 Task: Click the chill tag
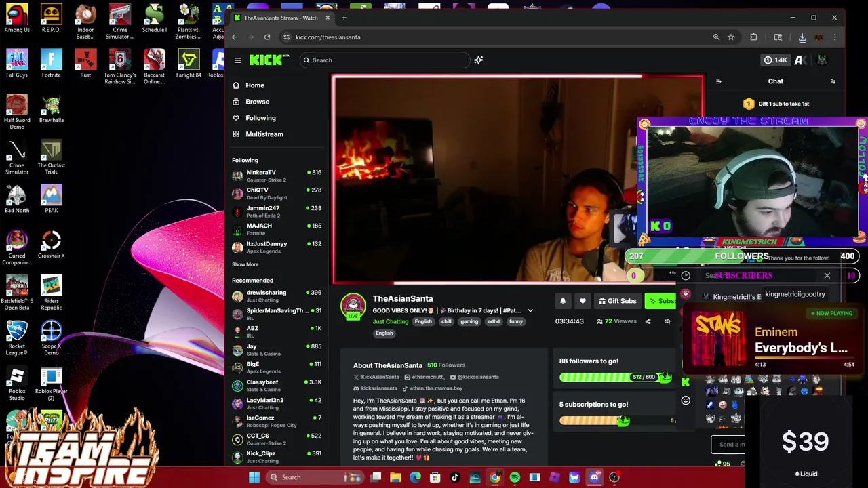tap(446, 321)
